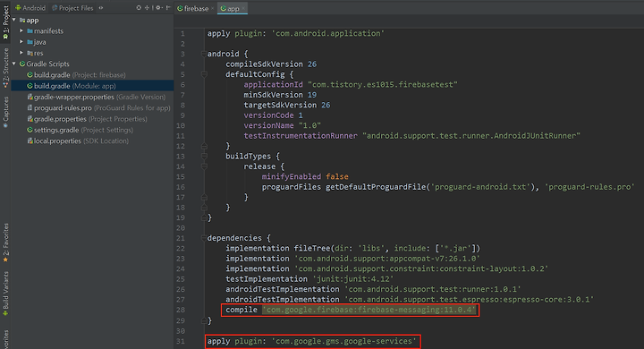
Task: Click the file icon of local.properties
Action: tap(30, 140)
